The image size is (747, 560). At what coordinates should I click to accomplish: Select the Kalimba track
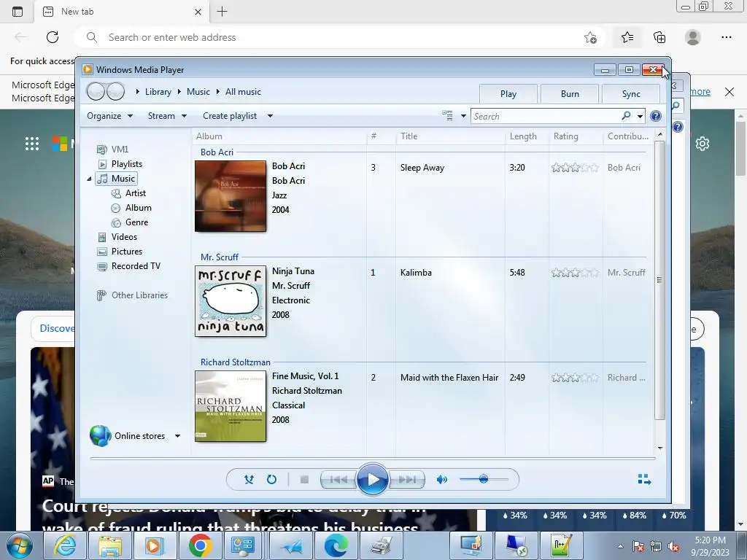coord(416,273)
